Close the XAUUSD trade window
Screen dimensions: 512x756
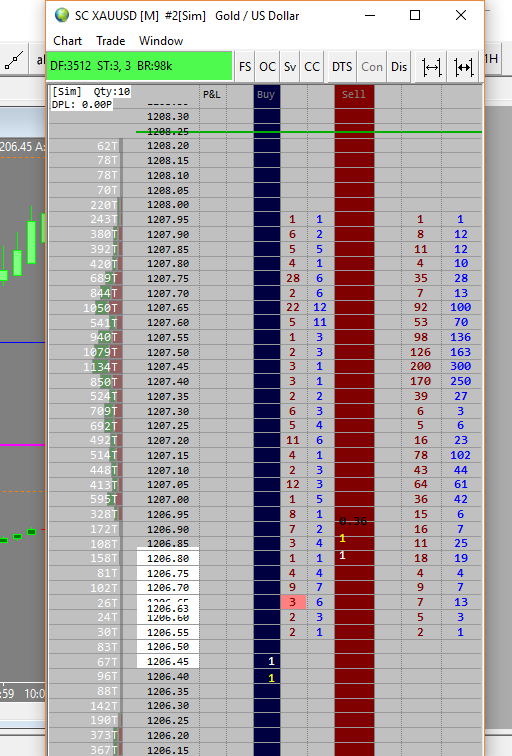coord(461,15)
